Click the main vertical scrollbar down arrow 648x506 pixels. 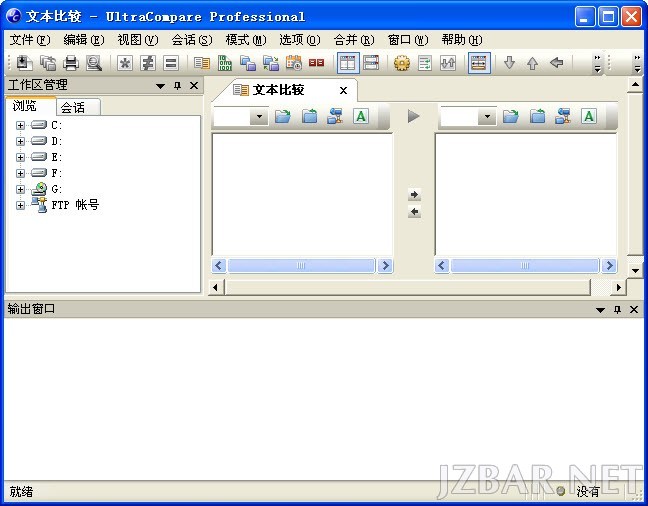tap(635, 271)
